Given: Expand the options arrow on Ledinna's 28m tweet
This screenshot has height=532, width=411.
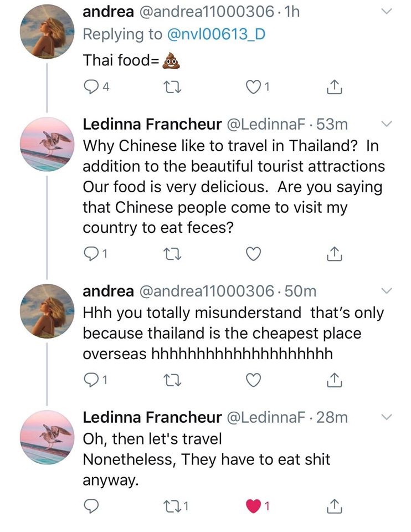Looking at the screenshot, I should pos(387,417).
